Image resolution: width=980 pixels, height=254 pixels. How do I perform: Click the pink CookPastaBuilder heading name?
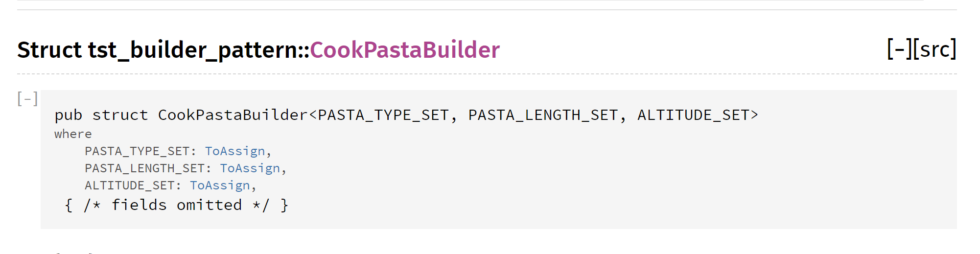pos(405,50)
